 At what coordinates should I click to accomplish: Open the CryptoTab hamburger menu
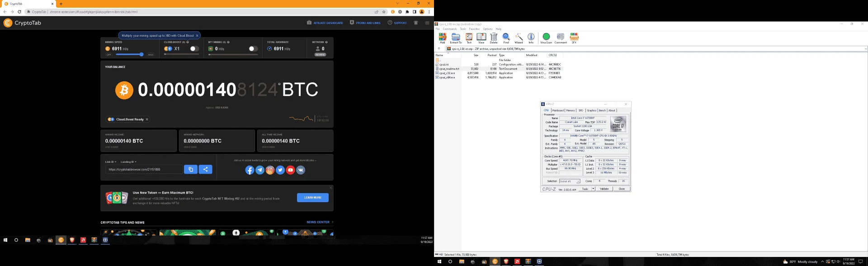point(427,23)
